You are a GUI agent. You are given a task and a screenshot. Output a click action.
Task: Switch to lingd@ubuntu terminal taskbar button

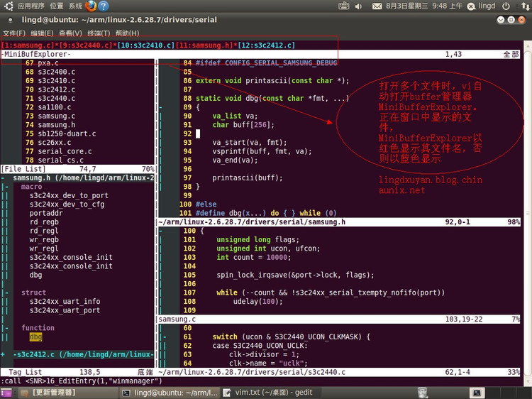(x=170, y=393)
